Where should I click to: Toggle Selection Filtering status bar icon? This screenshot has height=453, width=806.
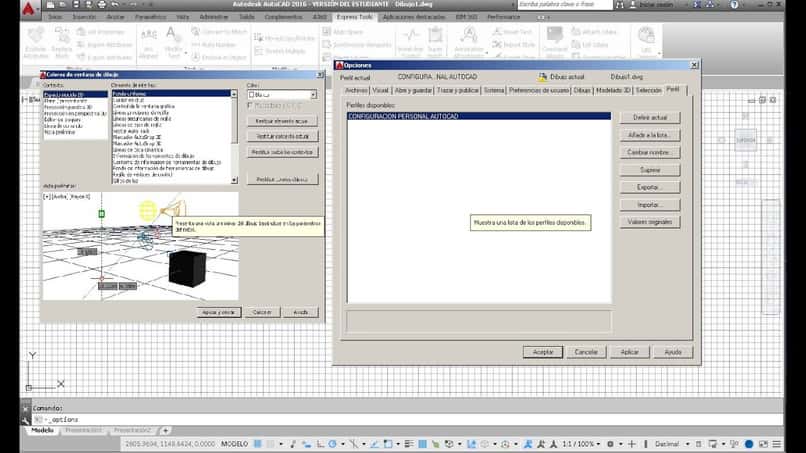(x=484, y=444)
